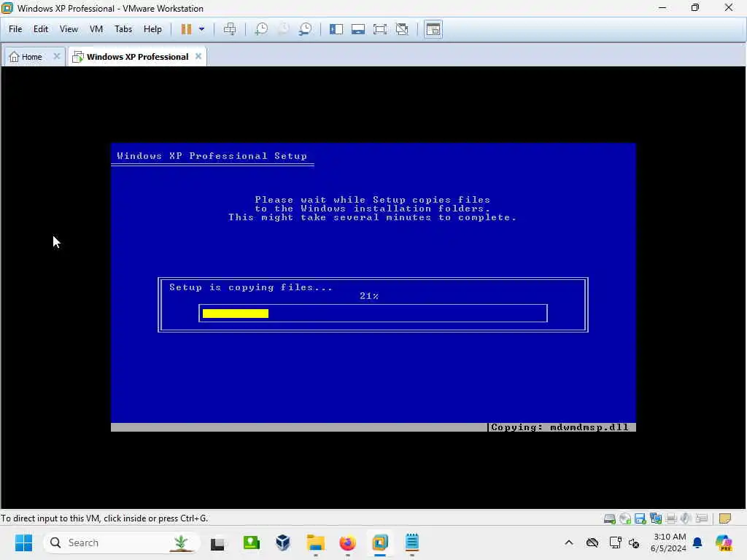Open power options dropdown arrow
This screenshot has height=560, width=747.
pyautogui.click(x=201, y=29)
